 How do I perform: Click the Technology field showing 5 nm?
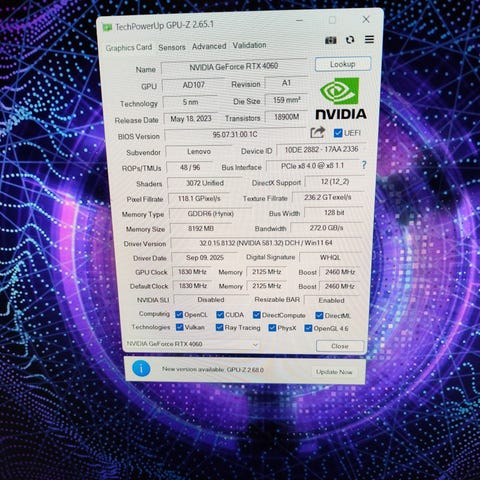click(x=190, y=102)
